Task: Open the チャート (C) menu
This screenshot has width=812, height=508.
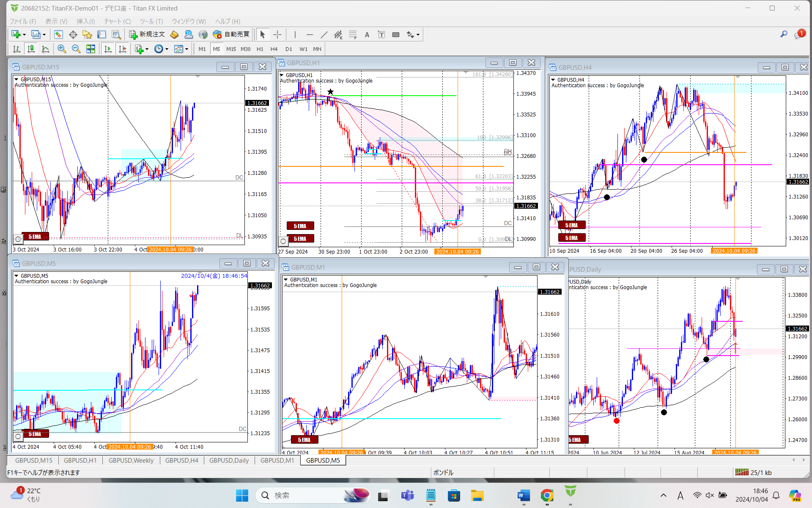Action: point(117,21)
